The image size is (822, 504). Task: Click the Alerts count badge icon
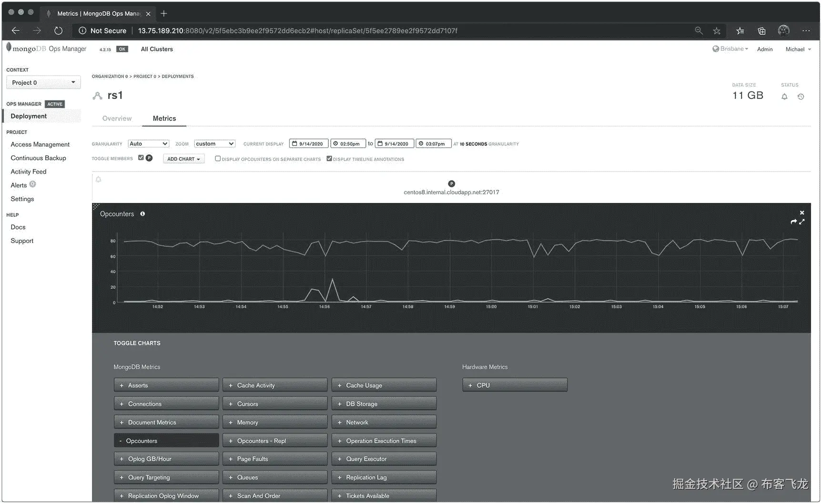[33, 184]
